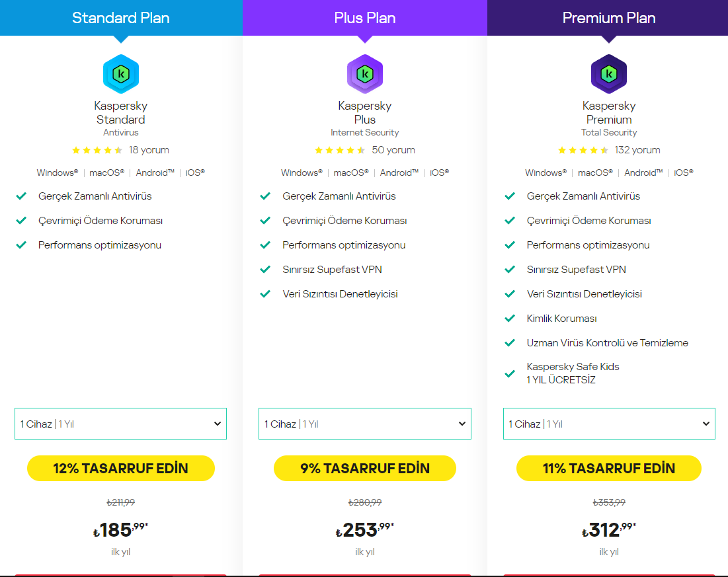Open the Standard plan device and year dropdown
The image size is (728, 577).
point(120,424)
